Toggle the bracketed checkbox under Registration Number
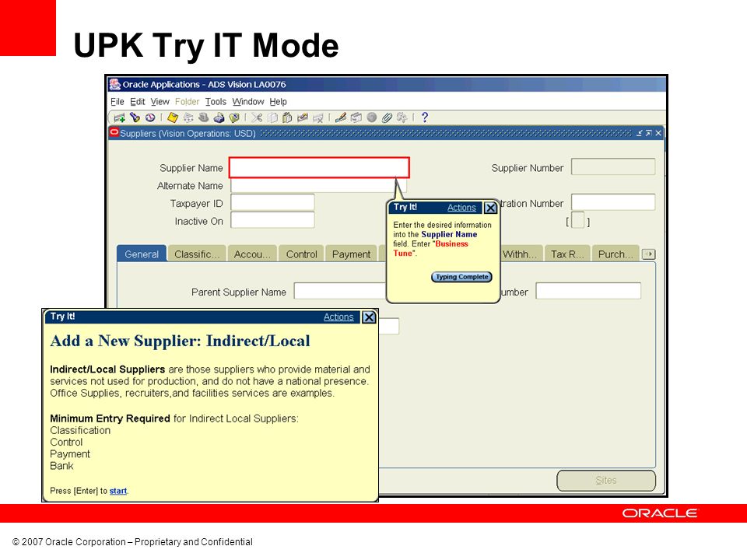Viewport: 747px width, 560px height. tap(577, 221)
